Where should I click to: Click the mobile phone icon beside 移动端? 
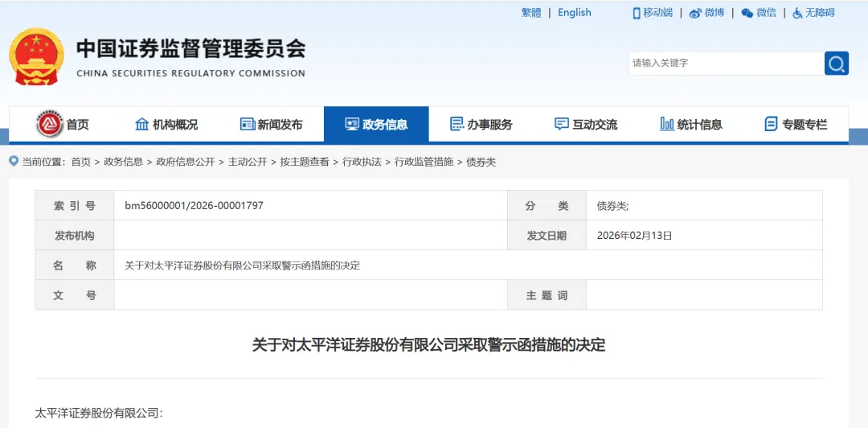pos(637,14)
